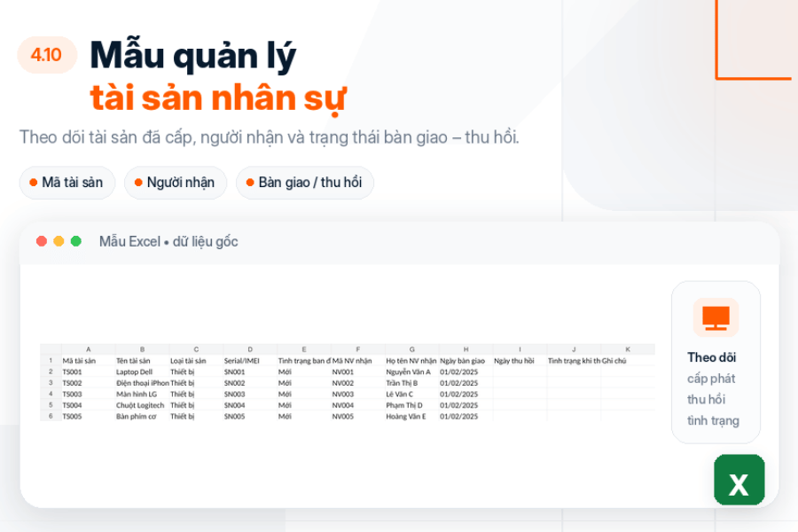Select row 1 header number
This screenshot has height=532, width=798.
pos(51,361)
